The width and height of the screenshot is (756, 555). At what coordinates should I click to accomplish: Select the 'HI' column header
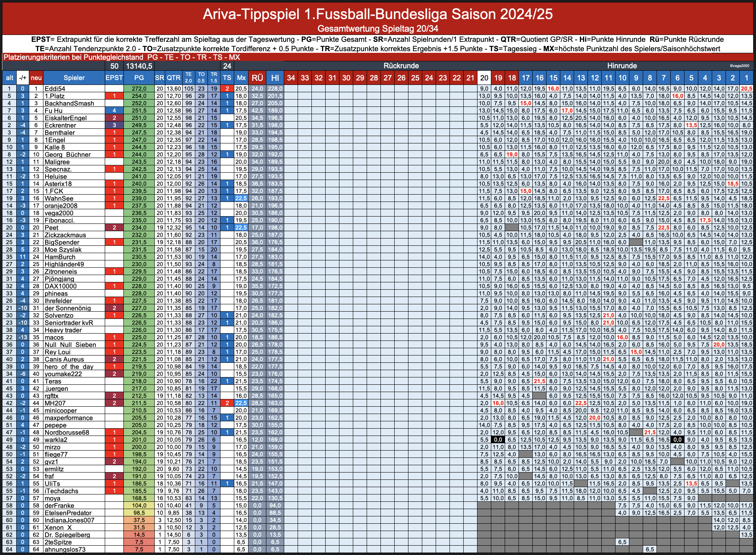[x=275, y=78]
